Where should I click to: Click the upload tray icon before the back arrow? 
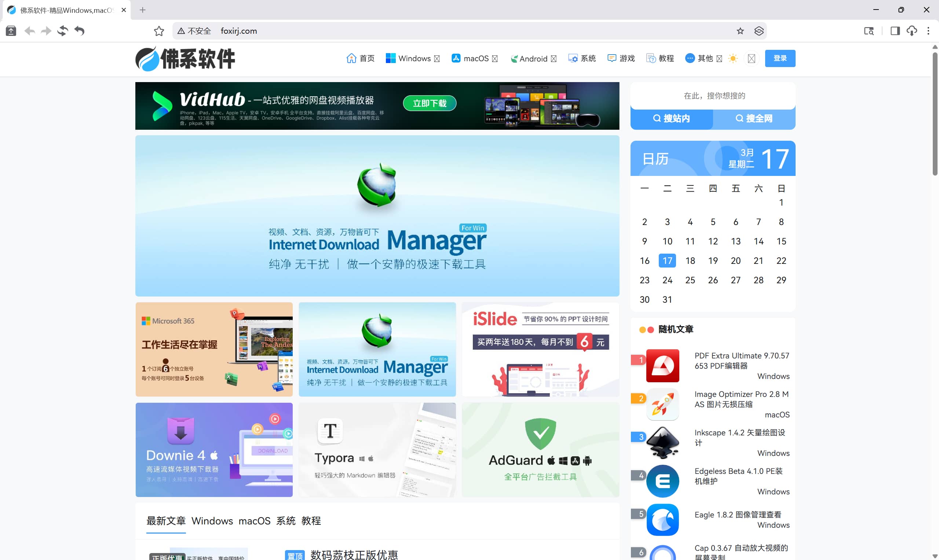pos(11,31)
